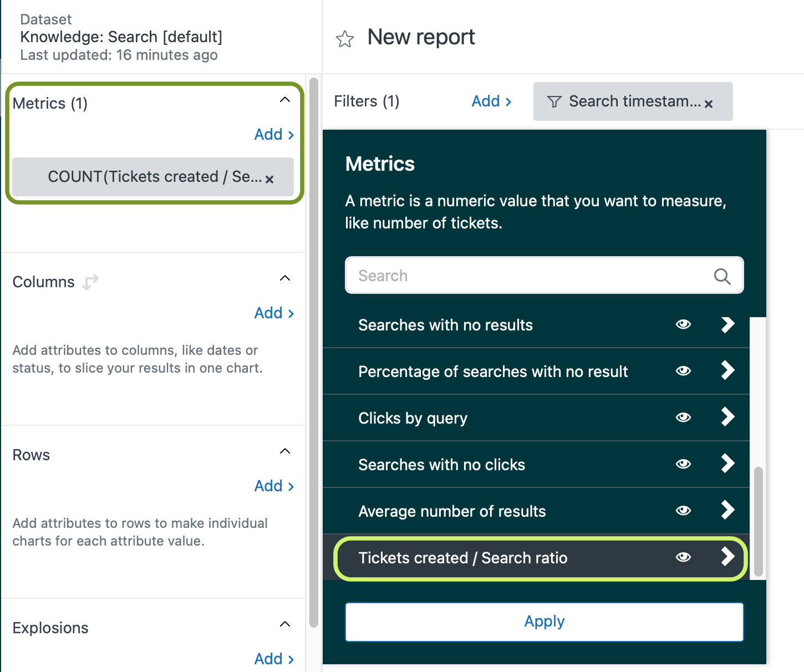Collapse the Metrics section

coord(285,100)
